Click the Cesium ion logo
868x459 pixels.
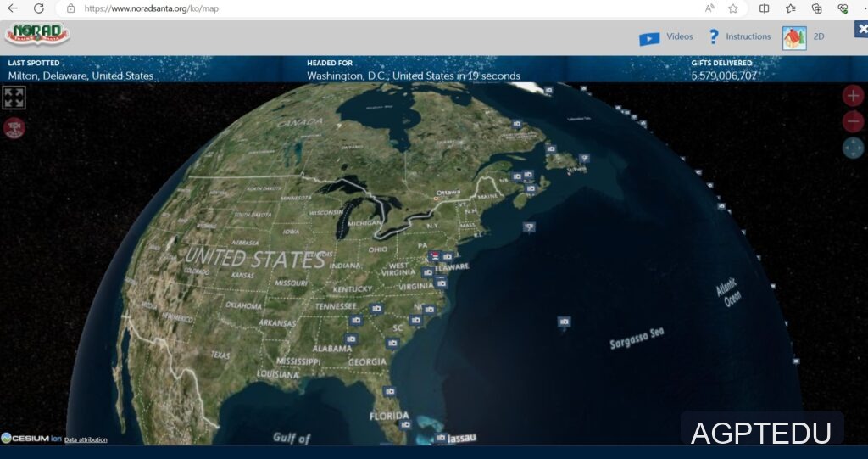(x=31, y=439)
